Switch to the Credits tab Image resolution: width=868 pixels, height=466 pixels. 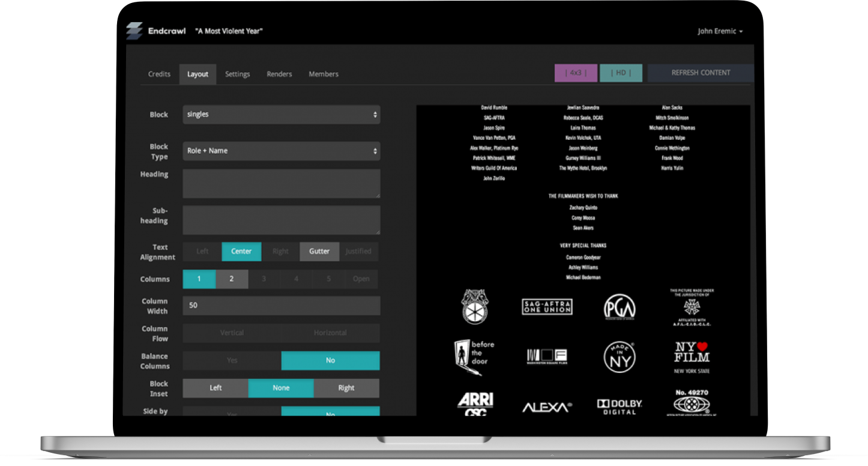click(x=159, y=74)
